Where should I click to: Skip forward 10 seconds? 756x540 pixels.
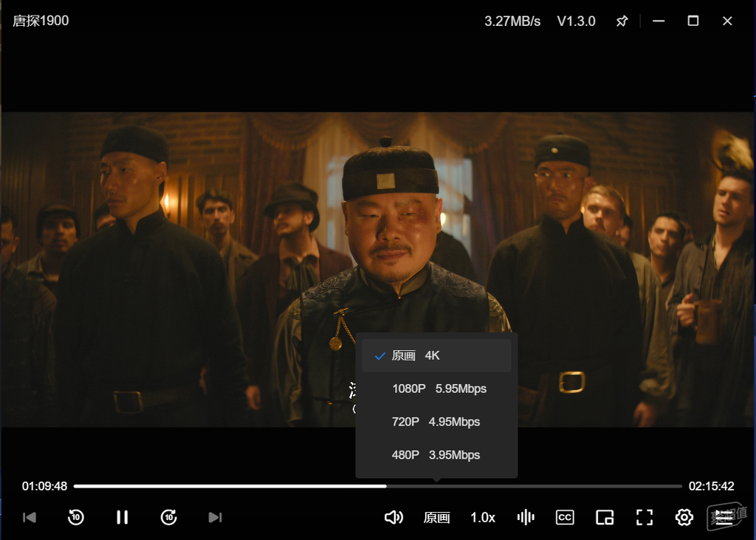coord(169,517)
